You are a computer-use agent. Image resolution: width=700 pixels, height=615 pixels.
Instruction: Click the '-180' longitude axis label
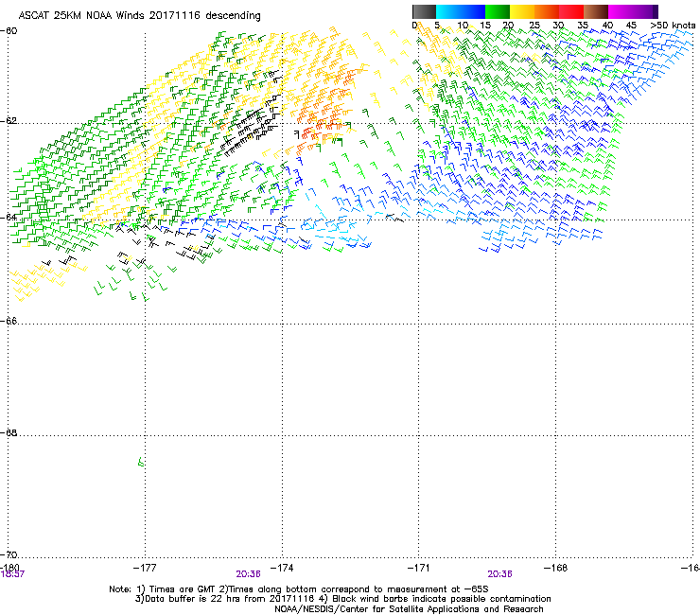point(9,568)
